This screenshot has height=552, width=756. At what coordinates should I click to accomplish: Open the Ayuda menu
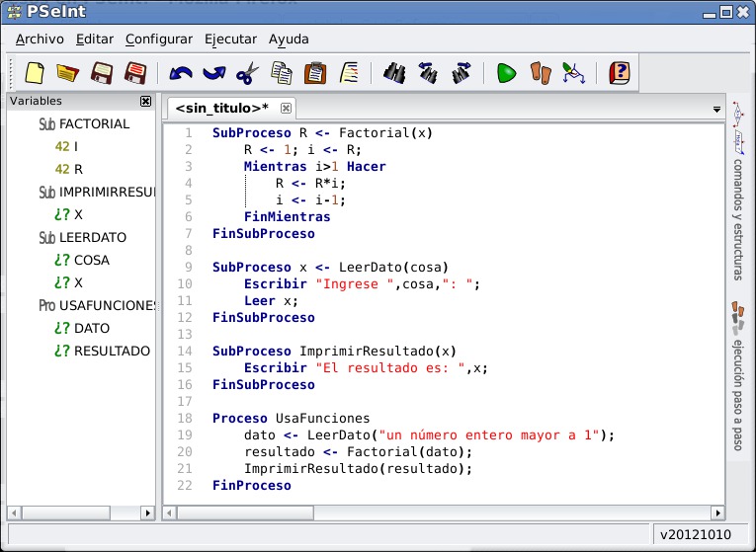click(289, 39)
